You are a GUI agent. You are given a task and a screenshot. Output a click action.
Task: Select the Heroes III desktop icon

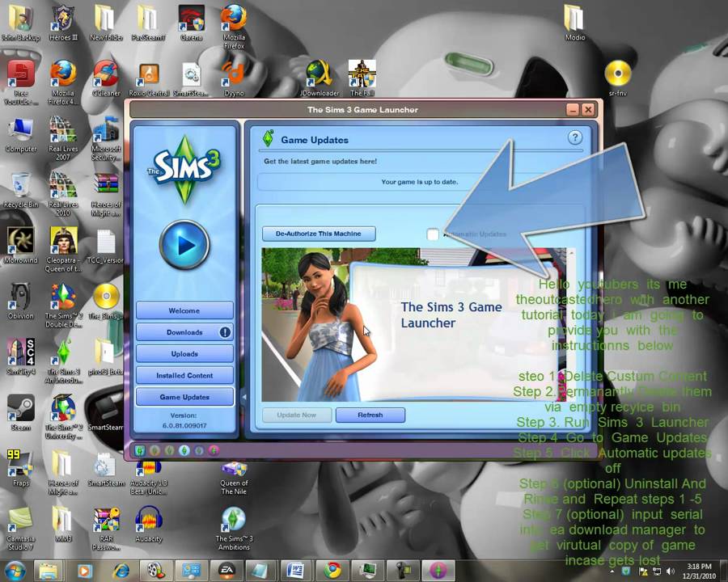tap(63, 23)
